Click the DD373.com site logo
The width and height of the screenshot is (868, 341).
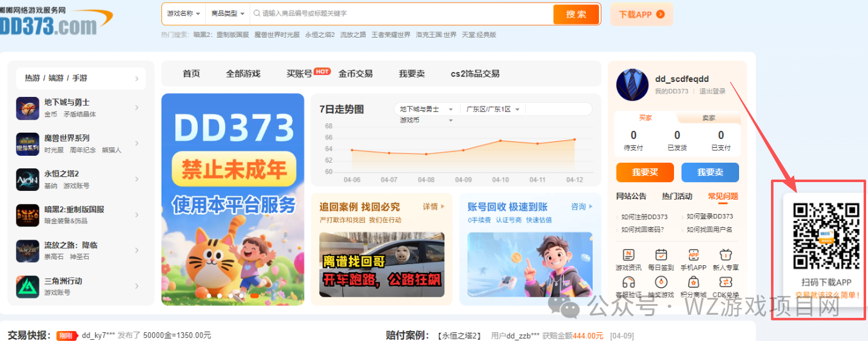55,22
